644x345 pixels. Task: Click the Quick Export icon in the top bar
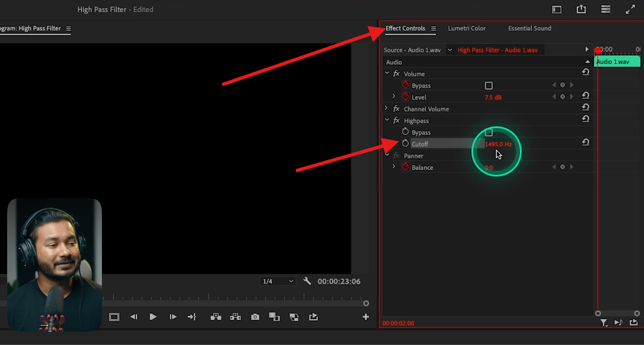(x=581, y=9)
